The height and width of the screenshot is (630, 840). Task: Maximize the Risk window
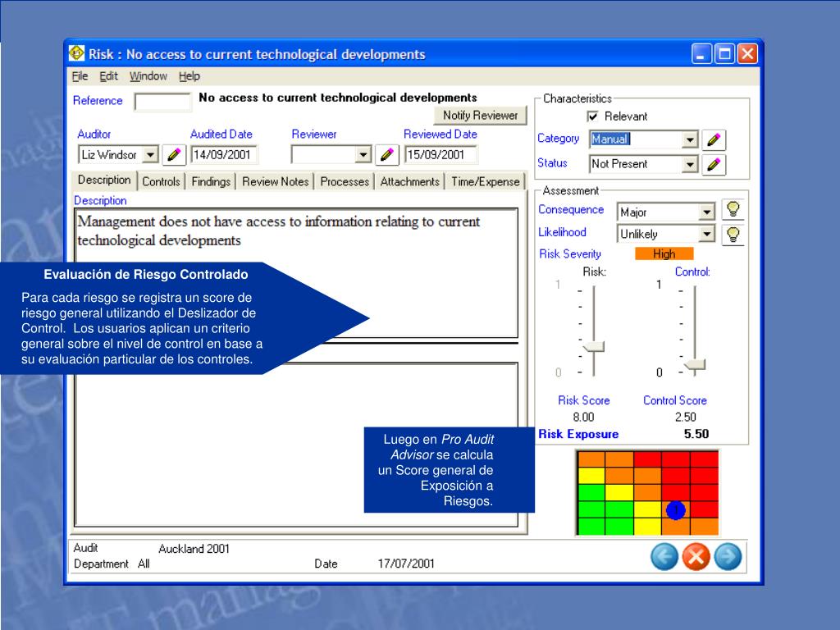coord(724,53)
